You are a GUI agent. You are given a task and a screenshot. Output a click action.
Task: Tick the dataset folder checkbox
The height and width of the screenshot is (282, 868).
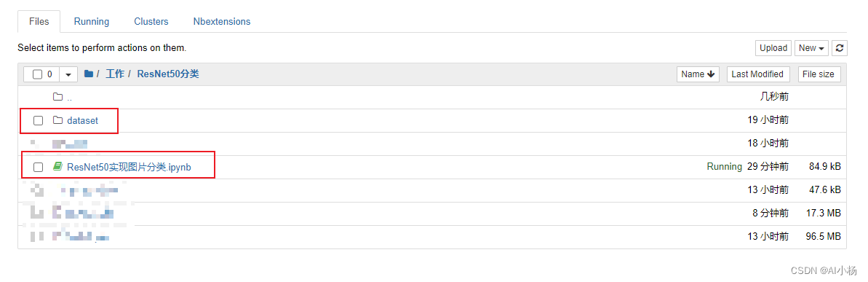click(x=38, y=120)
